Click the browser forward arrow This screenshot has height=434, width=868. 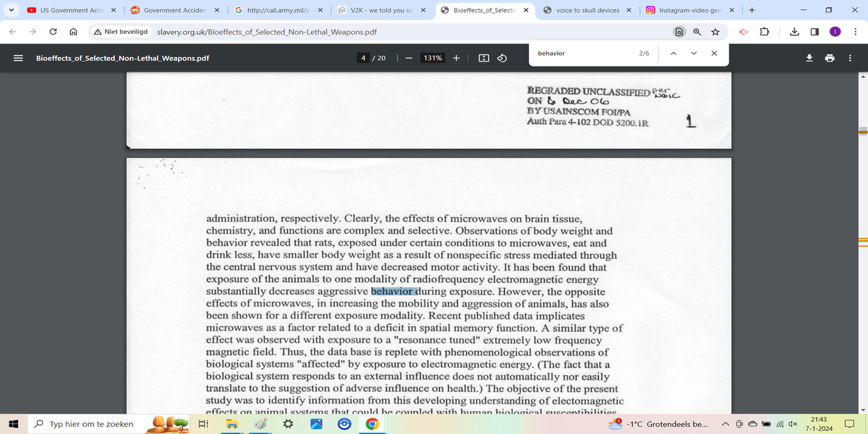coord(34,32)
